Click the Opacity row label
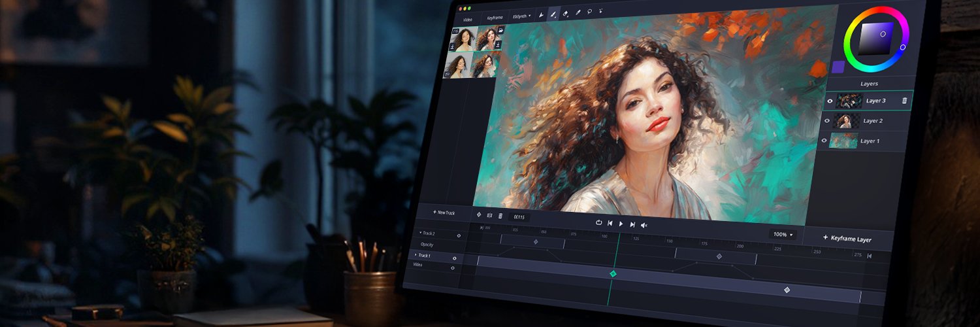This screenshot has height=327, width=980. click(x=427, y=245)
